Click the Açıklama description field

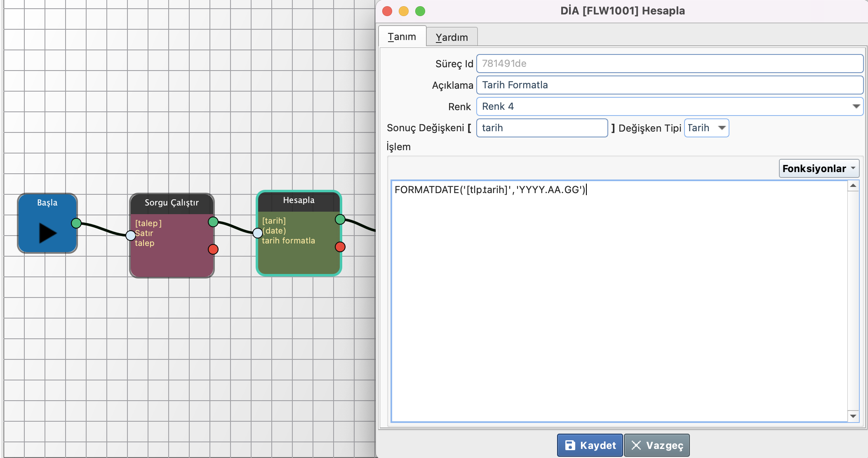(669, 85)
